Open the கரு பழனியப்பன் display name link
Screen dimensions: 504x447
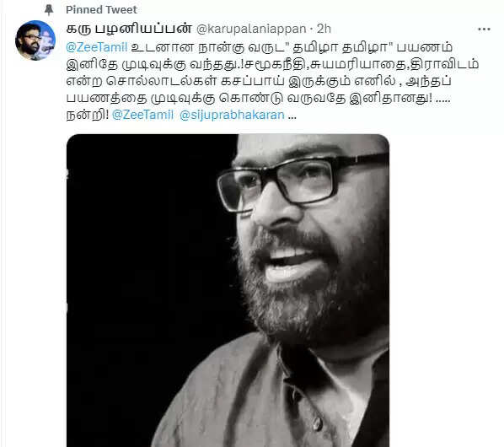pos(129,29)
